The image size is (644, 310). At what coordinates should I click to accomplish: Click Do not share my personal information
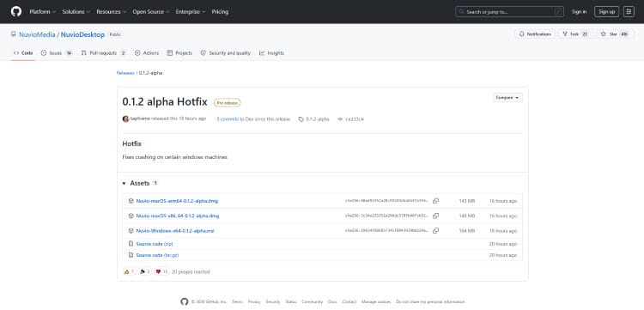tap(430, 301)
